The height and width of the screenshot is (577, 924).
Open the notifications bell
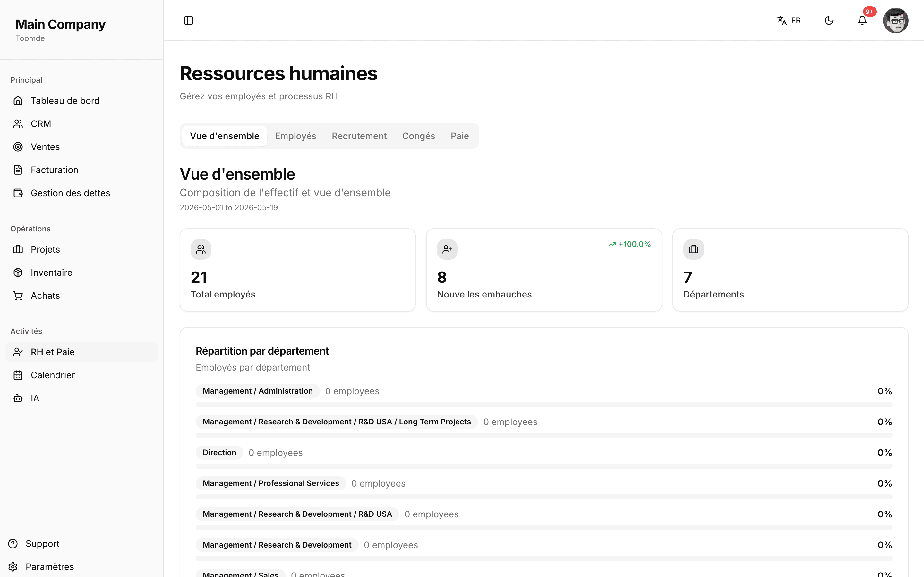862,20
